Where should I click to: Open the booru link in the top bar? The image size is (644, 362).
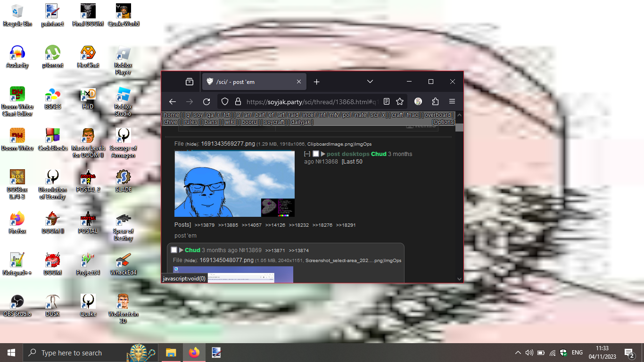[250, 122]
